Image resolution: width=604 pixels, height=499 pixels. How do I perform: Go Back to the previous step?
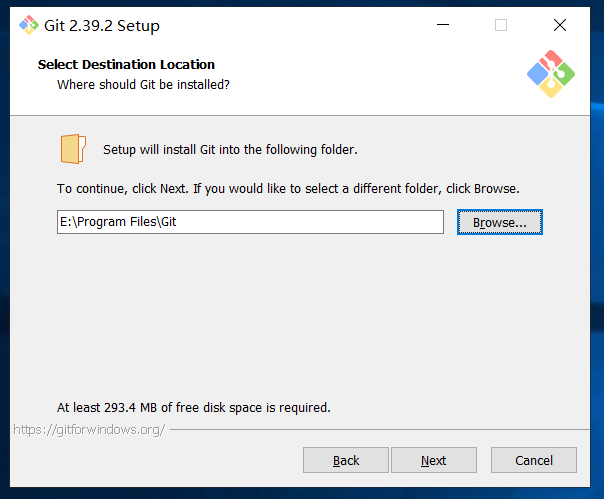point(346,460)
